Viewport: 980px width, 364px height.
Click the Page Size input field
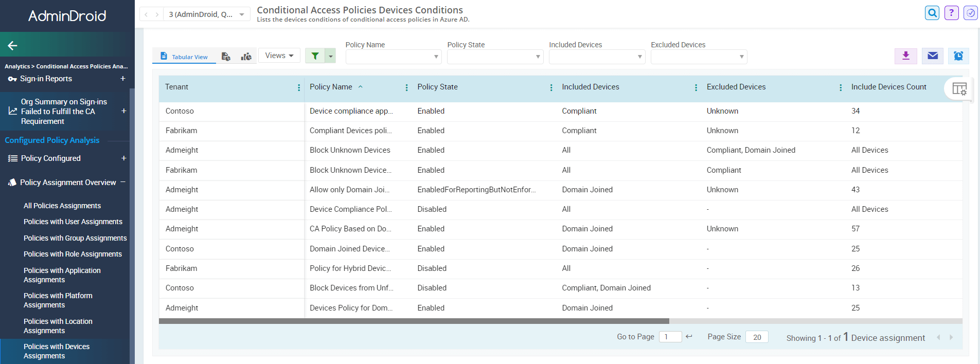(757, 337)
